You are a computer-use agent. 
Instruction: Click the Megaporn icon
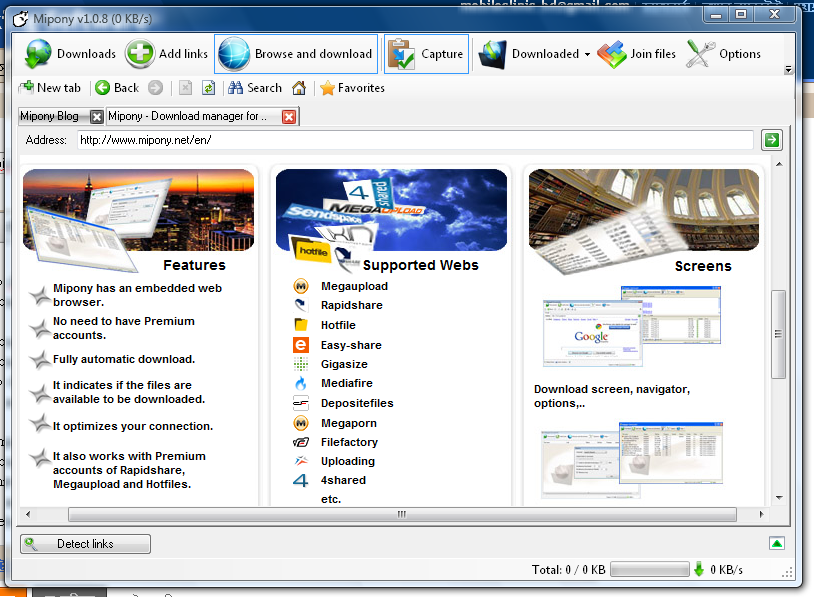301,423
